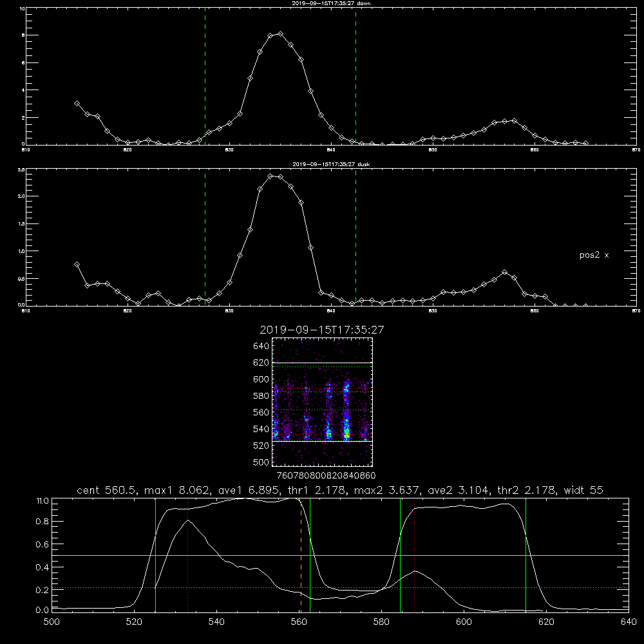Image resolution: width=644 pixels, height=644 pixels.
Task: Select the 'cent 560.5' value in stats line
Action: pyautogui.click(x=108, y=490)
